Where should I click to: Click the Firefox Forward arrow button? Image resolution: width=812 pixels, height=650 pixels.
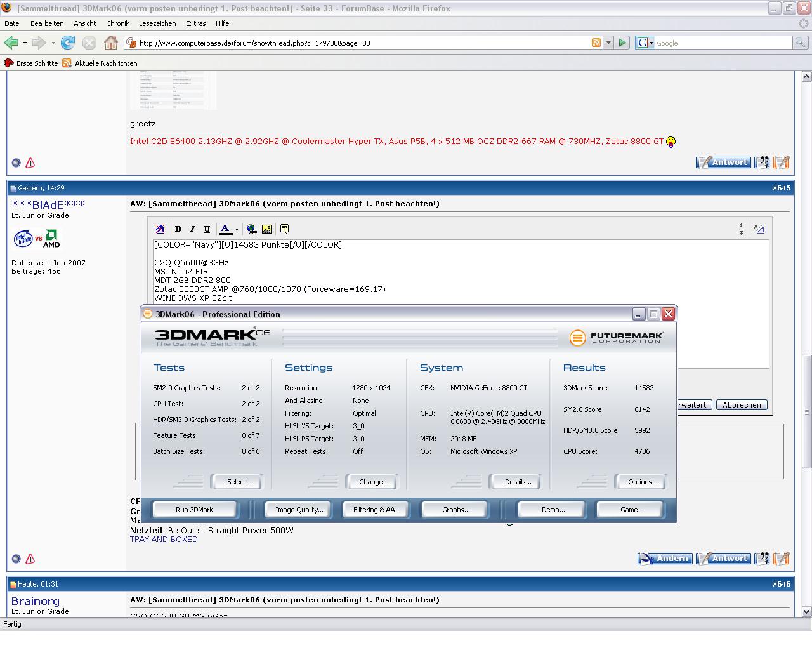coord(39,43)
